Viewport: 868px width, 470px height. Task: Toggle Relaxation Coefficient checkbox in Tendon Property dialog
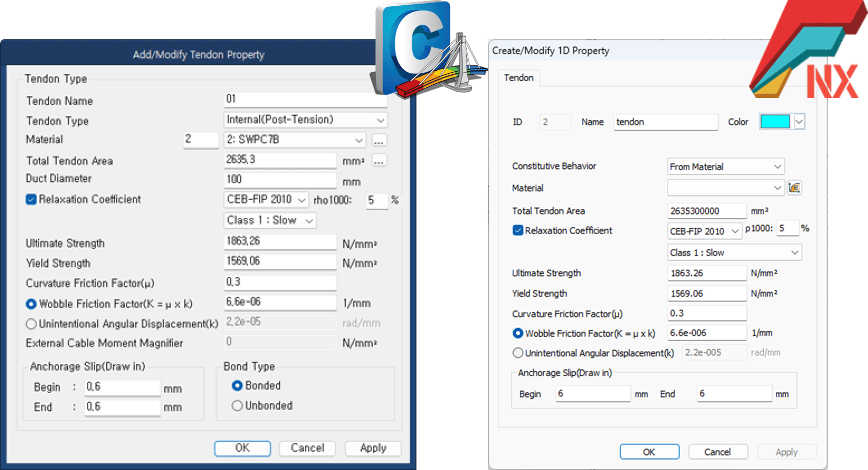pyautogui.click(x=31, y=199)
